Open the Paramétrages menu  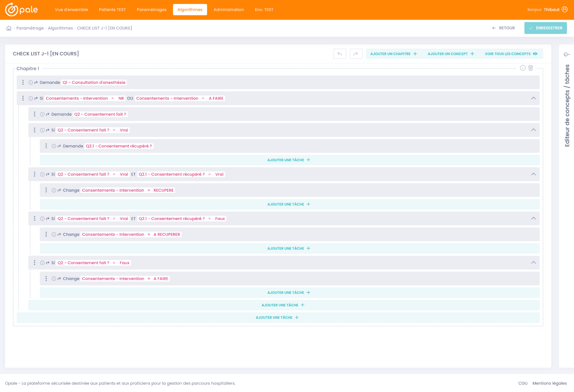(x=151, y=10)
